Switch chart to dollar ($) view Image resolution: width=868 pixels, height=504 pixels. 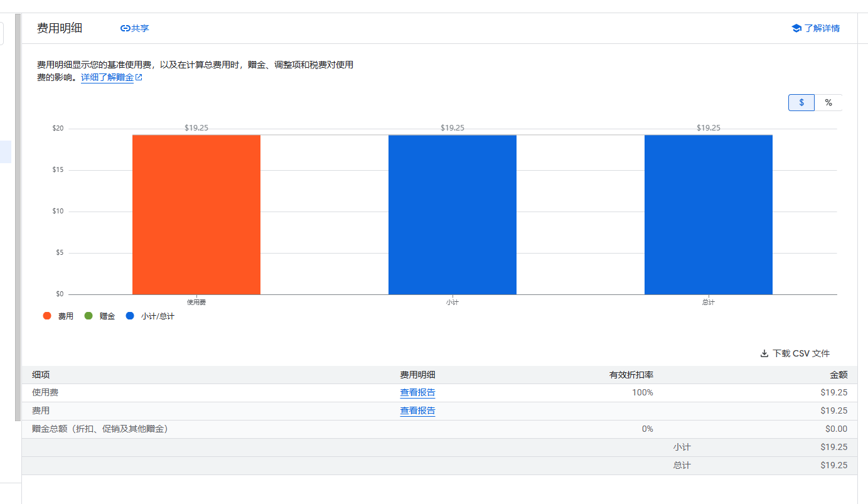pos(801,103)
